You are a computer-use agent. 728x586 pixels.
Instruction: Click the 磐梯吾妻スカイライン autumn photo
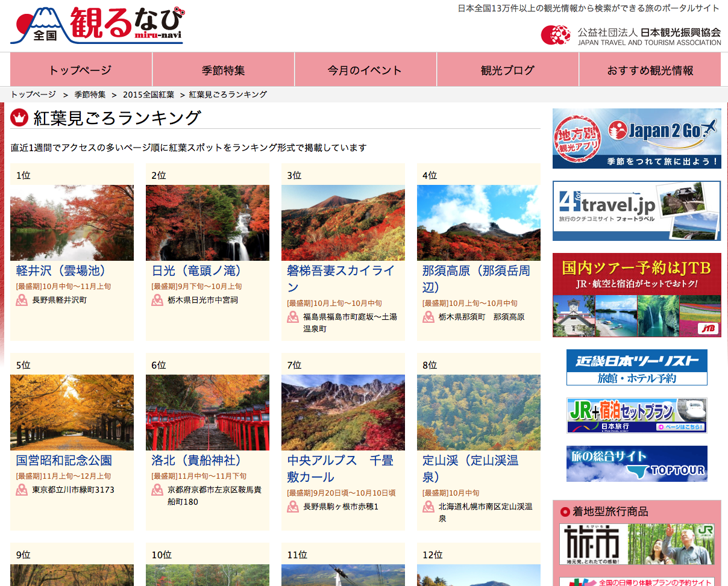click(x=343, y=222)
